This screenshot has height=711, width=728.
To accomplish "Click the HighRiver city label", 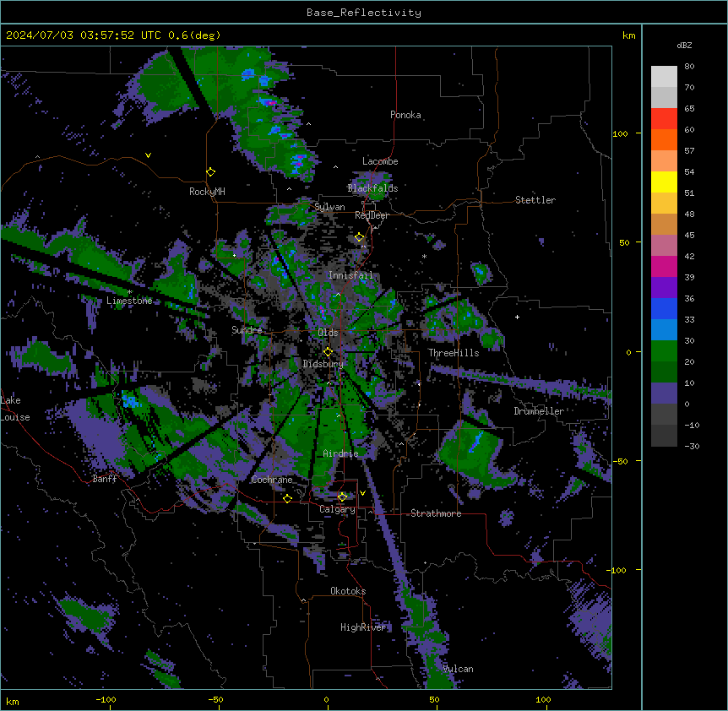I will [363, 627].
